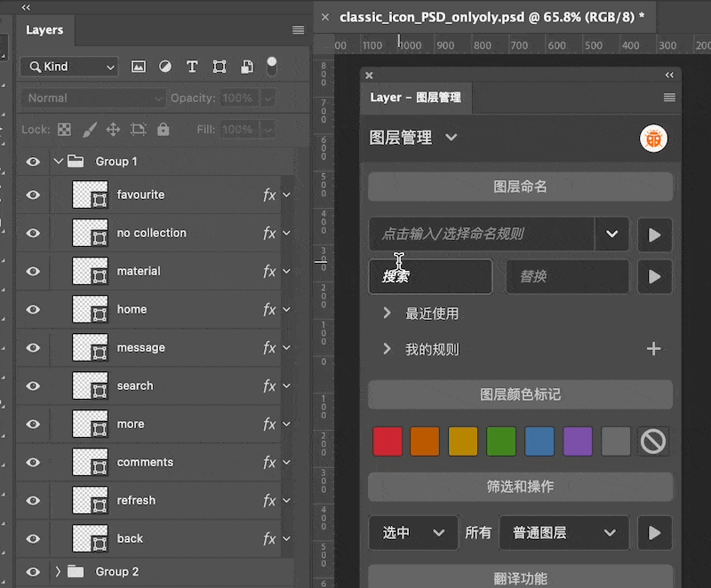The height and width of the screenshot is (588, 711).
Task: Click the fx icon on favourite layer
Action: click(269, 195)
